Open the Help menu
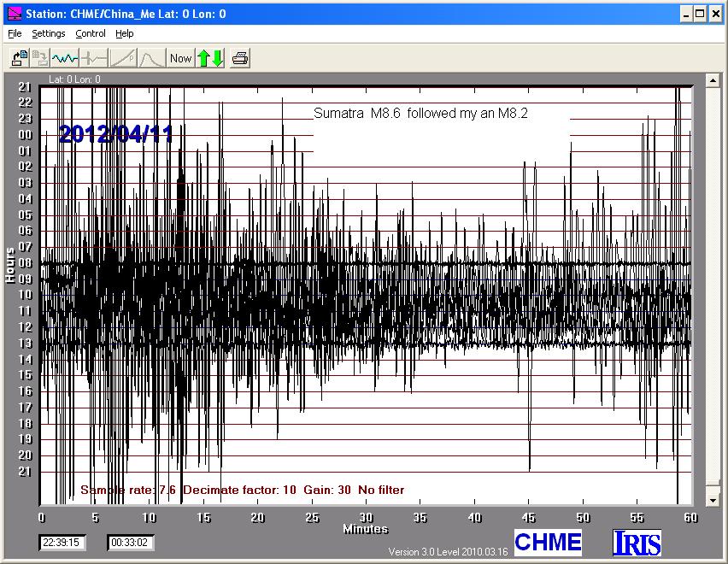The height and width of the screenshot is (564, 728). click(x=125, y=34)
